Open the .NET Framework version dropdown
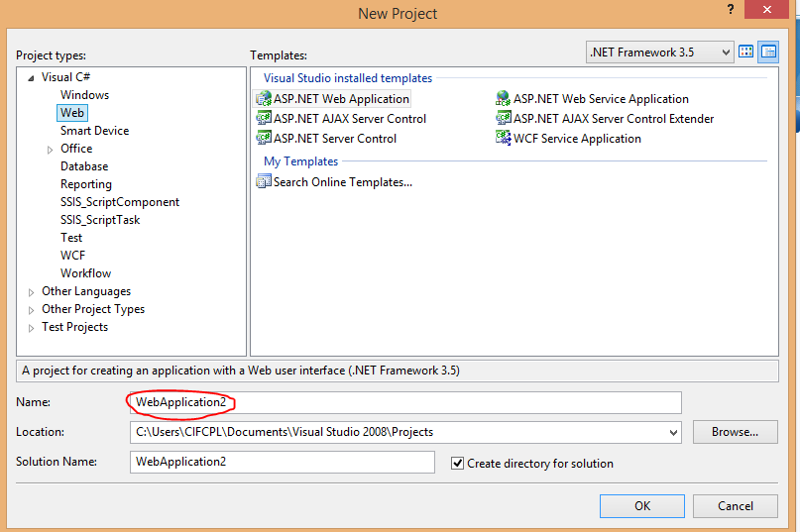The height and width of the screenshot is (532, 800). click(x=725, y=53)
